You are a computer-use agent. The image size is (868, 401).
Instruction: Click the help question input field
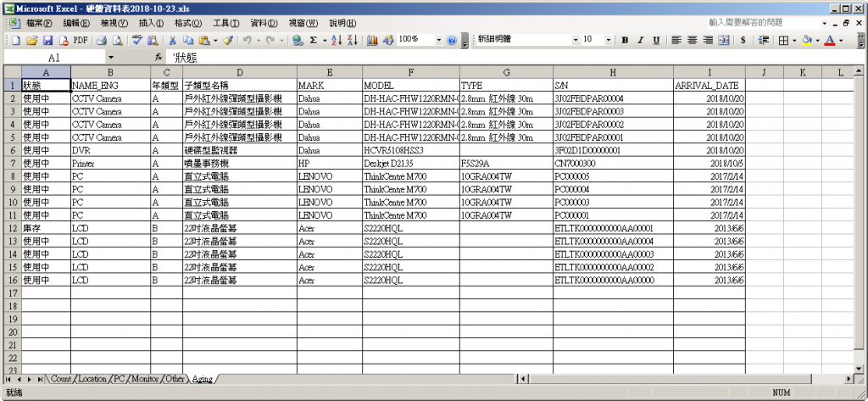[764, 23]
